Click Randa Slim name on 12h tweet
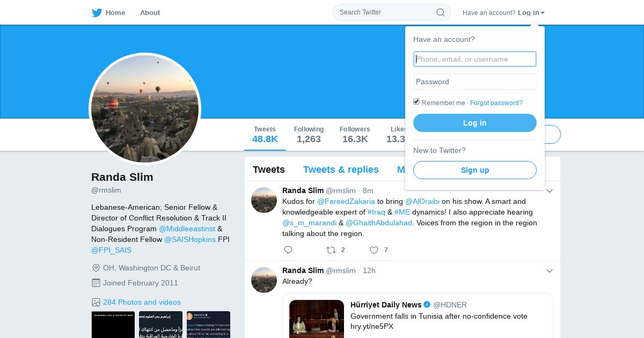 coord(303,270)
